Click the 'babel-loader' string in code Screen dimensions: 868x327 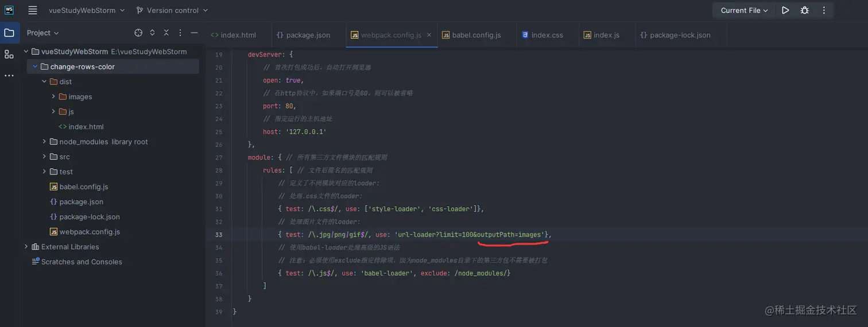387,273
